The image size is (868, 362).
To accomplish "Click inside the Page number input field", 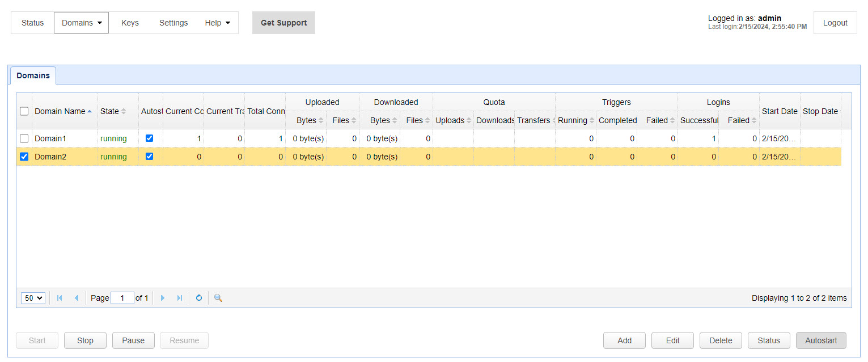I will [122, 297].
